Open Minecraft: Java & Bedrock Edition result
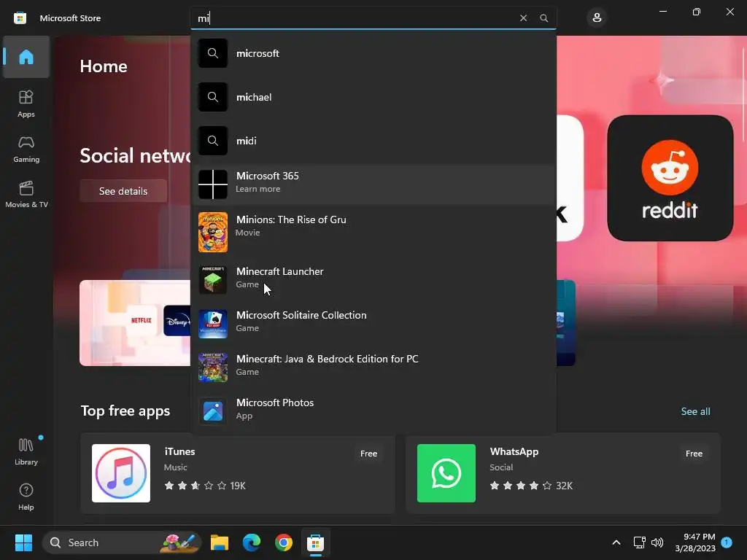Image resolution: width=747 pixels, height=560 pixels. pyautogui.click(x=373, y=366)
